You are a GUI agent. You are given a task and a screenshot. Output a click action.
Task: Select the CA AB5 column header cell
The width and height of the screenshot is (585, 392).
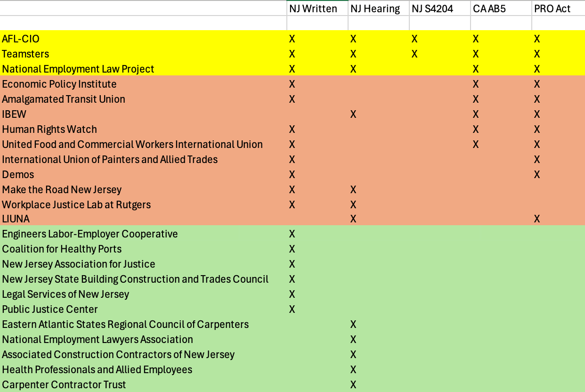(501, 8)
